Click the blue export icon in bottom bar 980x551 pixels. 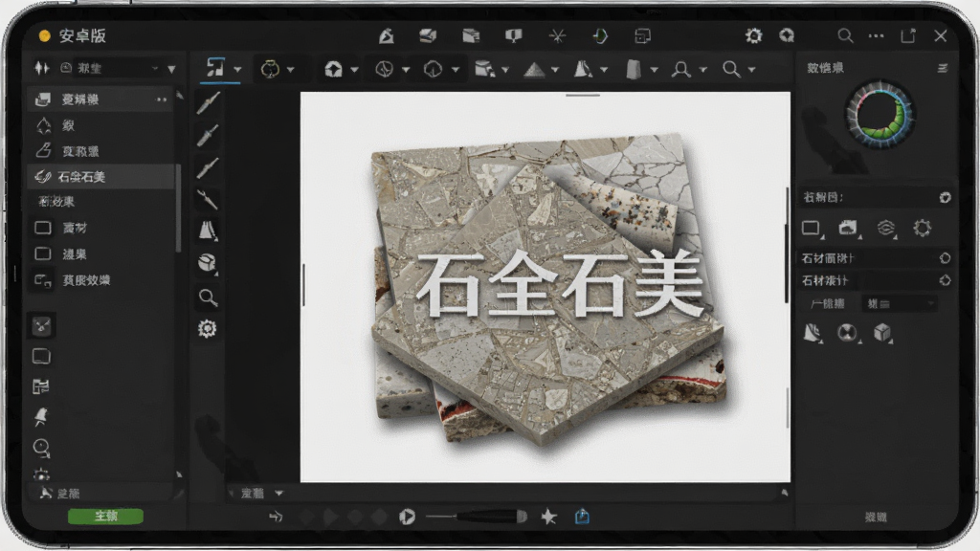pyautogui.click(x=582, y=517)
